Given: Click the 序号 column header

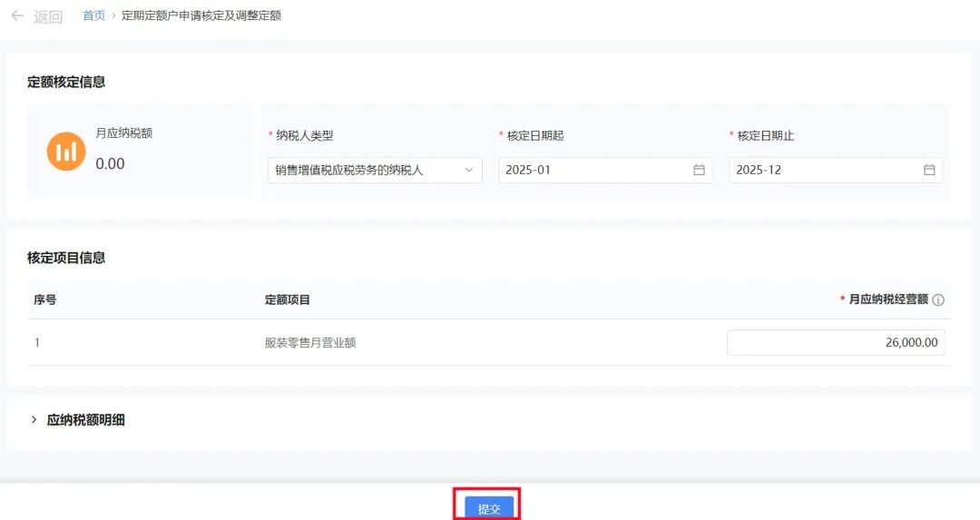Looking at the screenshot, I should point(45,299).
